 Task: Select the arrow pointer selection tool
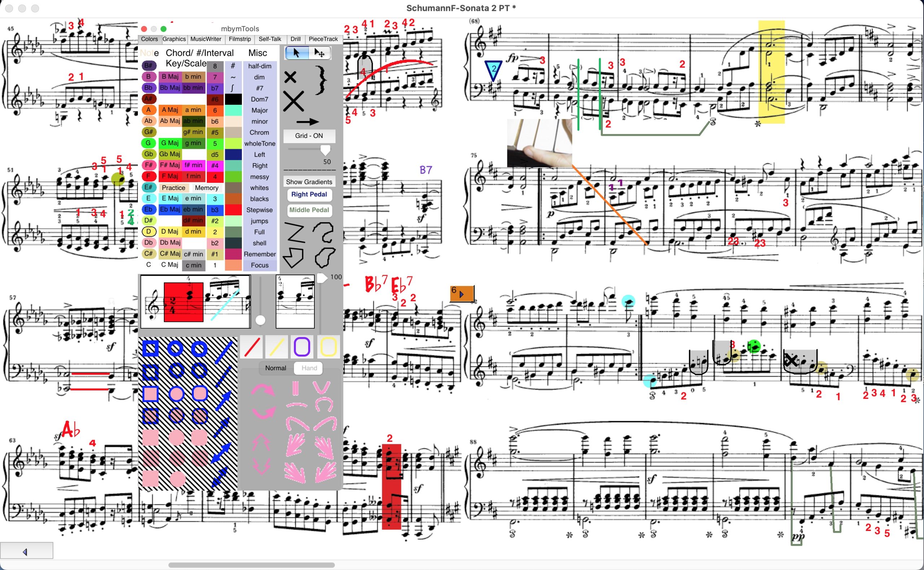pos(296,53)
